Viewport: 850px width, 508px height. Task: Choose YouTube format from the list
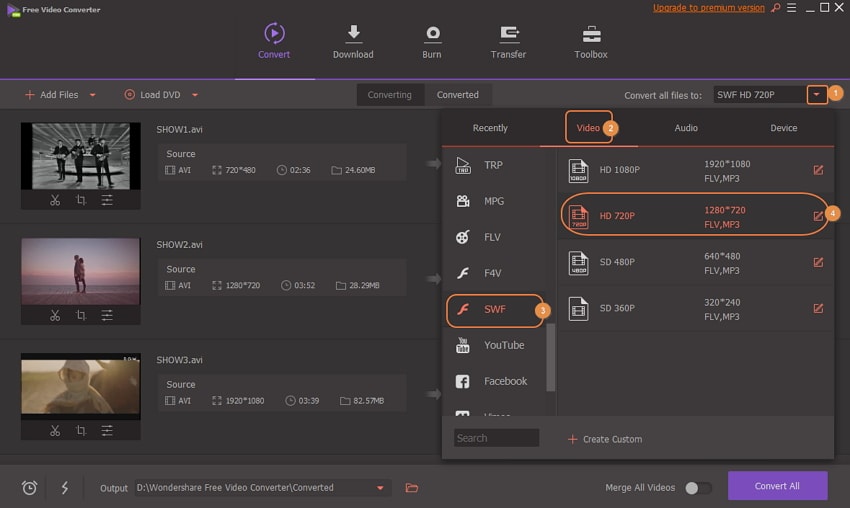tap(494, 345)
